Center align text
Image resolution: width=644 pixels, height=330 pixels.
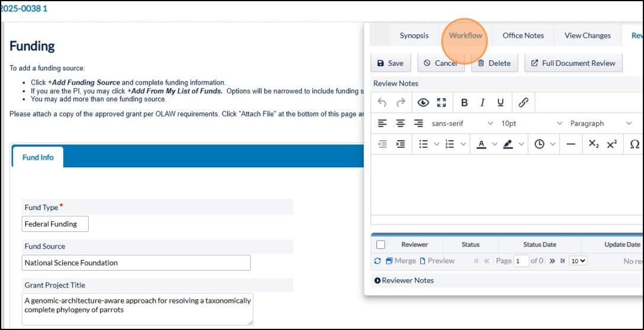(x=401, y=123)
